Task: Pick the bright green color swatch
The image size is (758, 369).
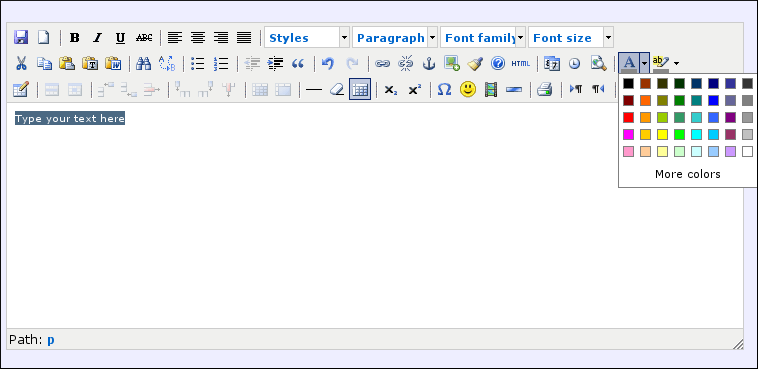Action: 679,134
